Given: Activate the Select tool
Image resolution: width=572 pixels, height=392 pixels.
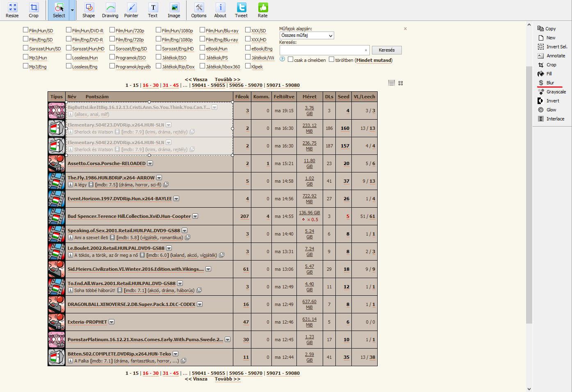Looking at the screenshot, I should click(59, 10).
